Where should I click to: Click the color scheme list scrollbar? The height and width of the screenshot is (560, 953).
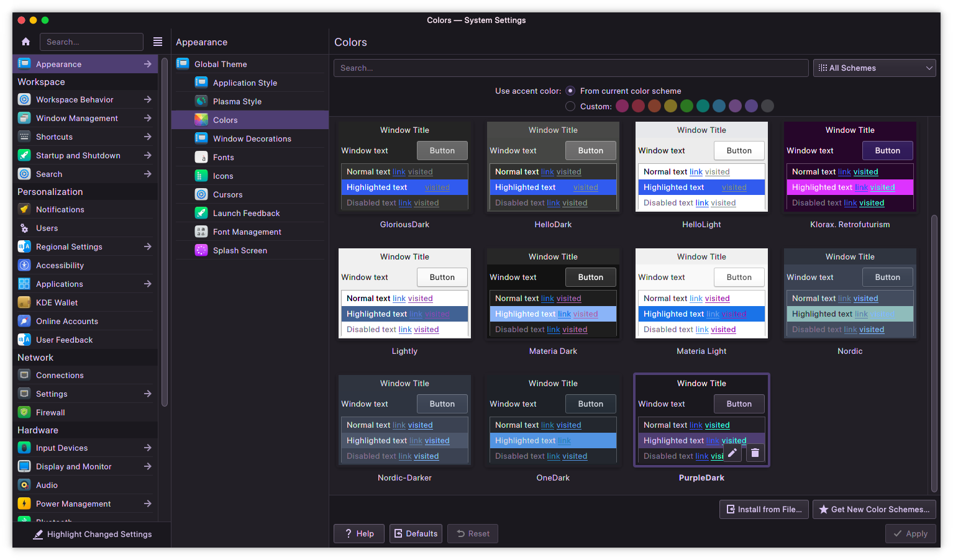[x=934, y=353]
